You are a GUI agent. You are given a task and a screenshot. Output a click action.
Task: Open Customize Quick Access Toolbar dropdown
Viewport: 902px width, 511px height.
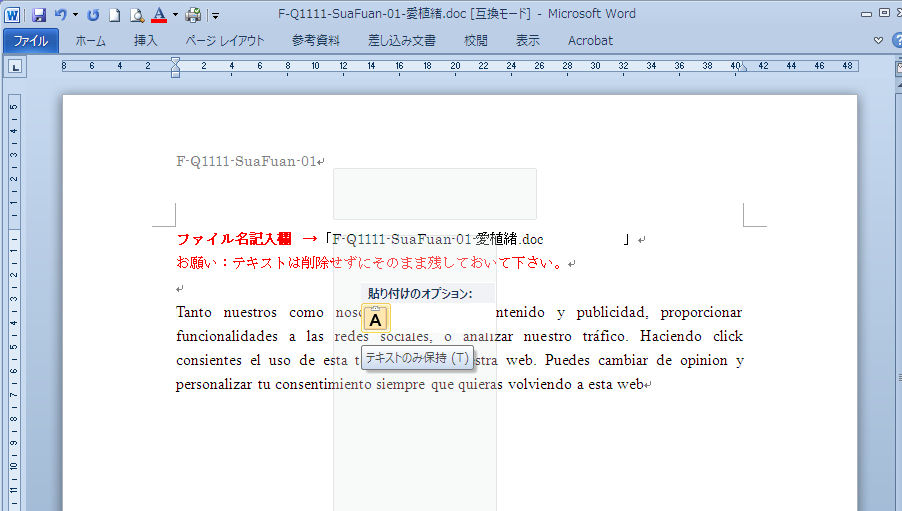point(214,15)
